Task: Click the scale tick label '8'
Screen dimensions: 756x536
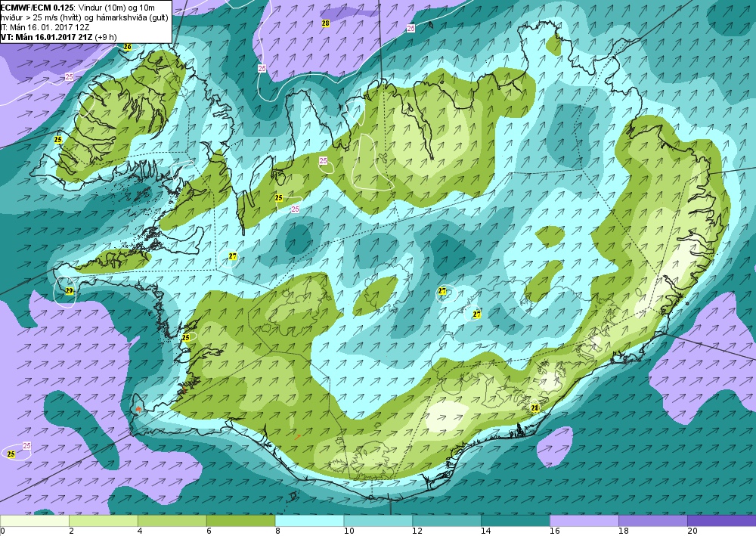Action: pyautogui.click(x=277, y=531)
